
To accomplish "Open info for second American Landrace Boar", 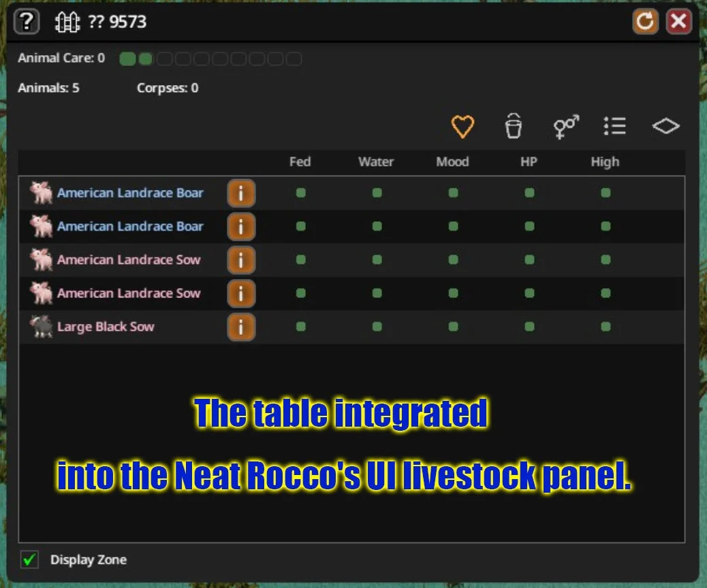I will [x=241, y=226].
